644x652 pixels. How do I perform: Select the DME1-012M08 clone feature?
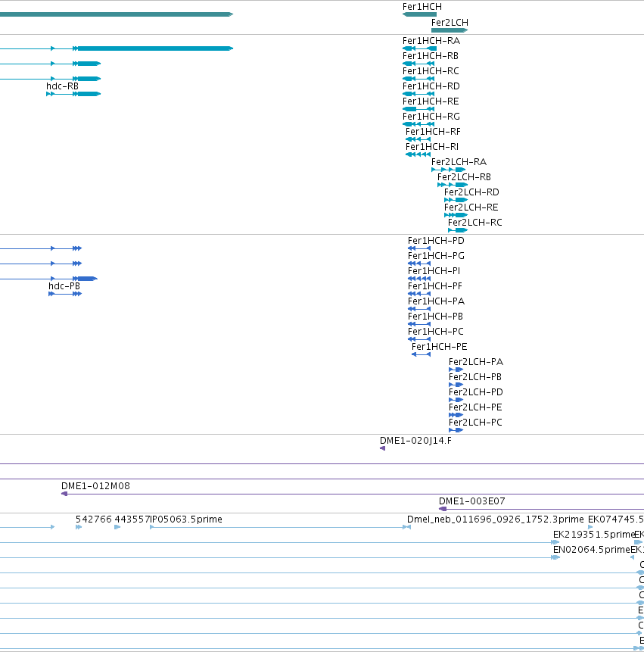pos(353,494)
